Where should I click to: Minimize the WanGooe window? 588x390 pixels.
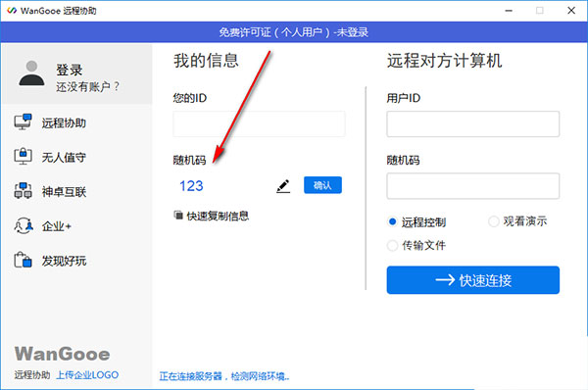point(509,11)
